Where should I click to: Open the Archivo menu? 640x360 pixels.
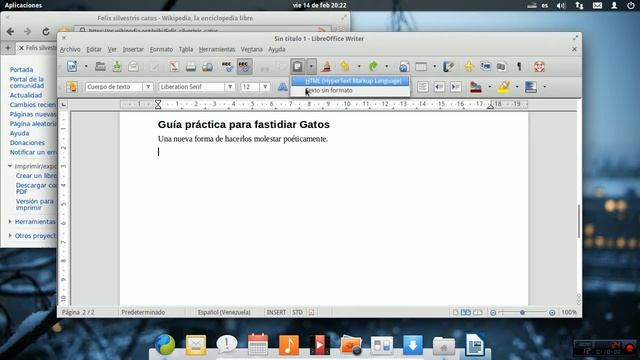70,49
